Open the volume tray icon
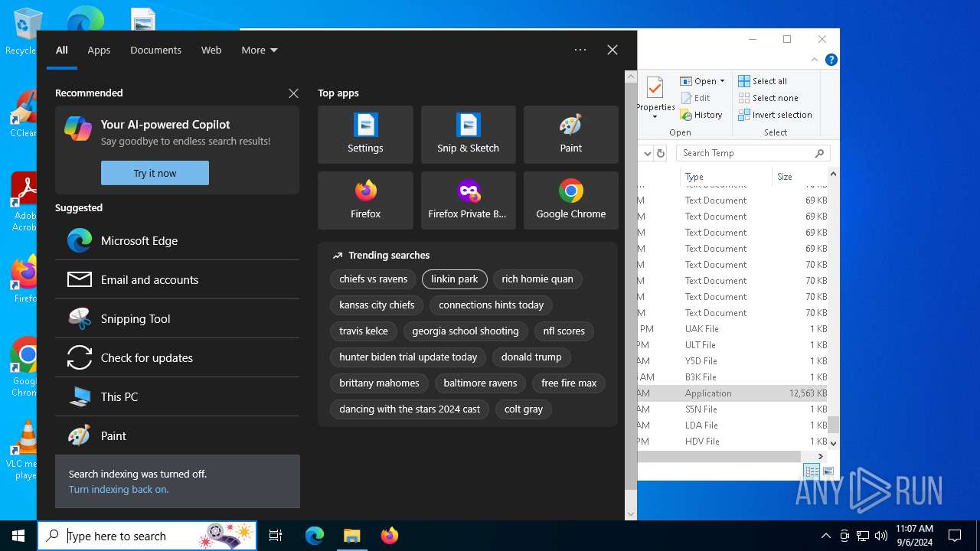This screenshot has height=551, width=980. click(x=880, y=536)
